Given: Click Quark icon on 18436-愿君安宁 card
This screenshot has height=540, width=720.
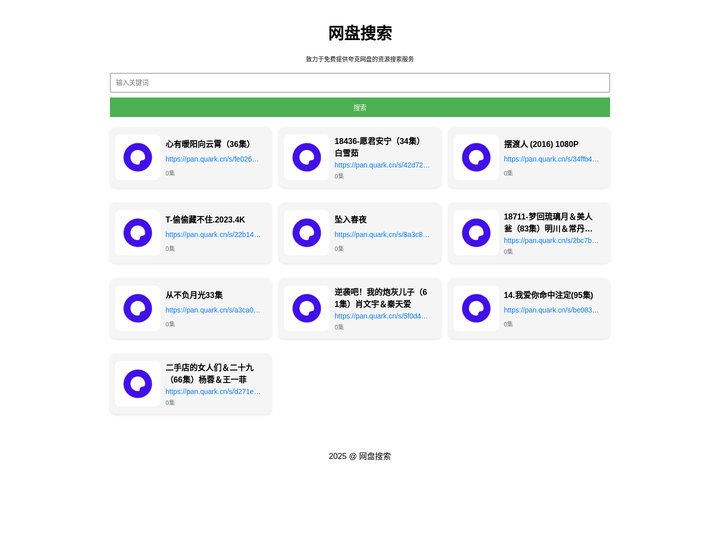Looking at the screenshot, I should click(x=307, y=157).
